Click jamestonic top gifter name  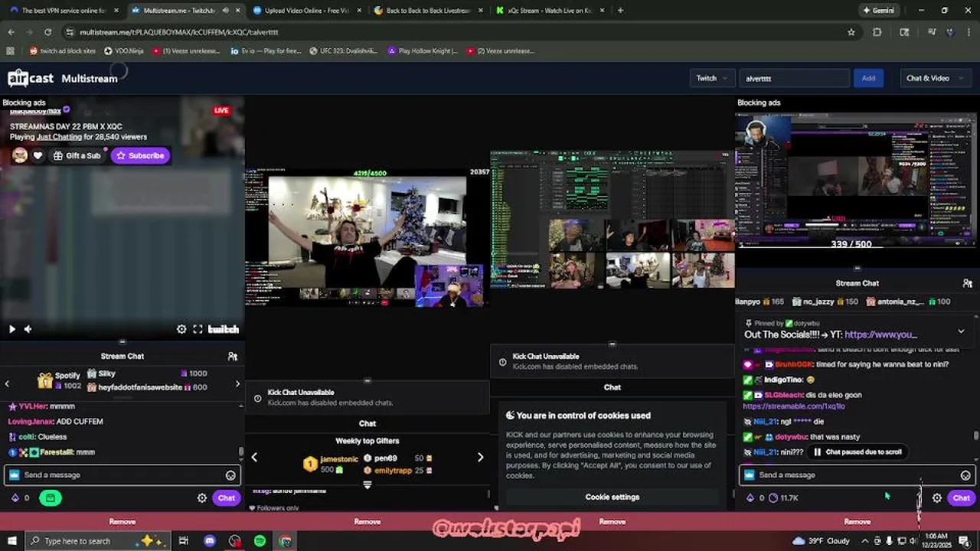[x=339, y=458]
